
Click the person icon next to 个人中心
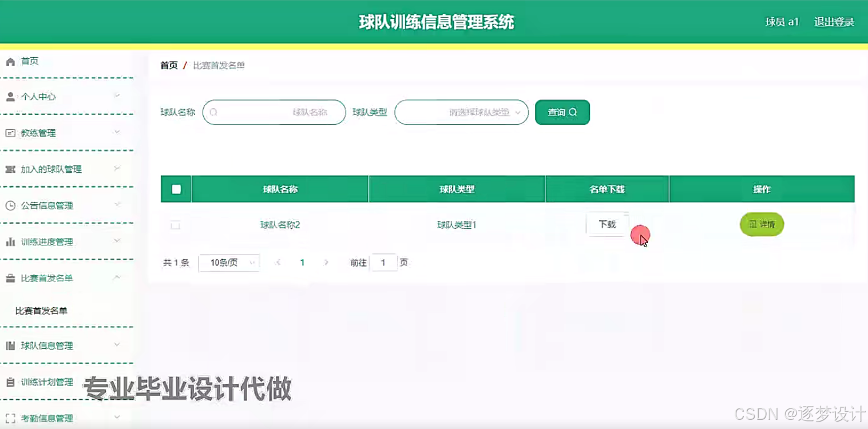[9, 97]
